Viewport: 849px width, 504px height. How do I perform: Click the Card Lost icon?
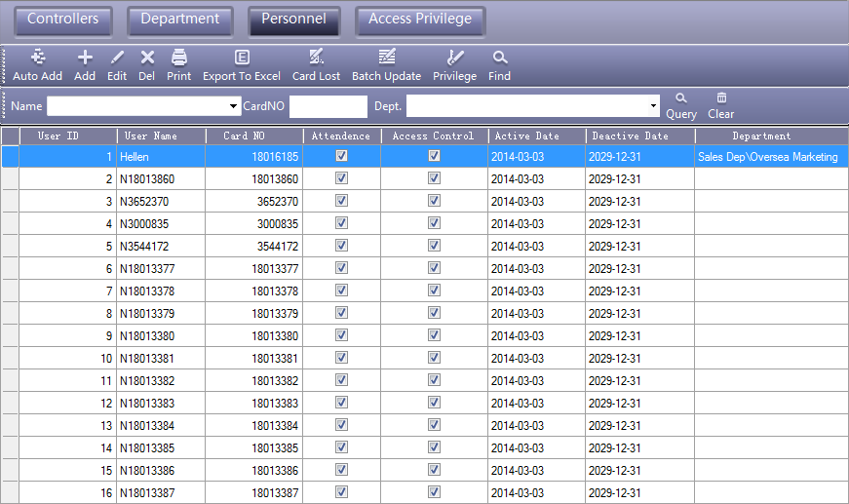[316, 57]
